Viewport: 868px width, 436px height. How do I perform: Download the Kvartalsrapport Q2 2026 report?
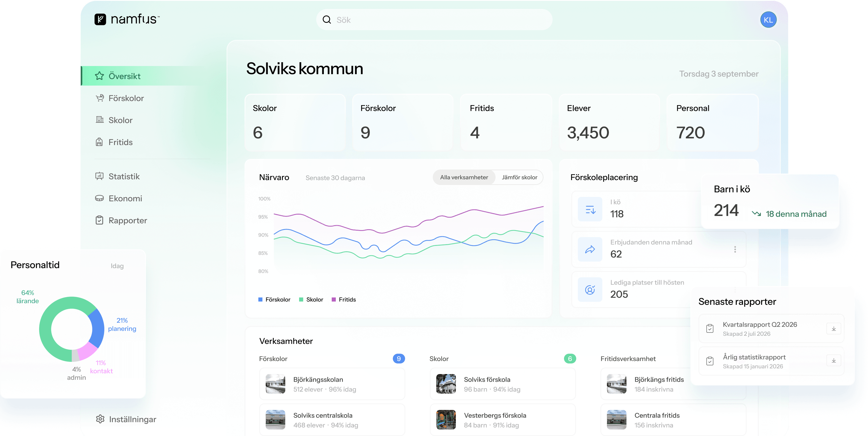click(833, 328)
